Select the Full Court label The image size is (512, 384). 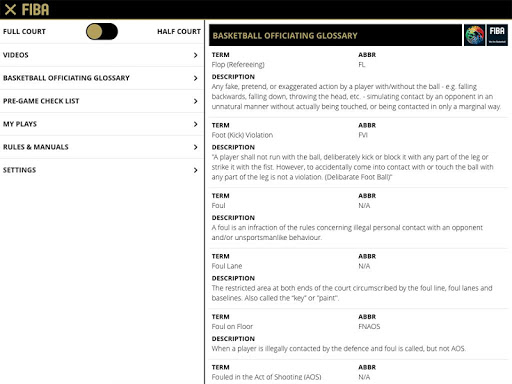click(24, 32)
